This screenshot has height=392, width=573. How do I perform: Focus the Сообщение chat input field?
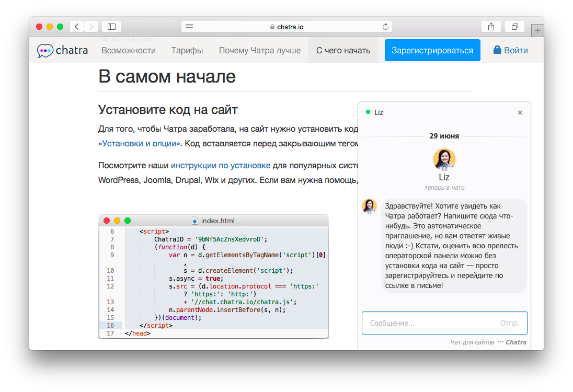(429, 323)
